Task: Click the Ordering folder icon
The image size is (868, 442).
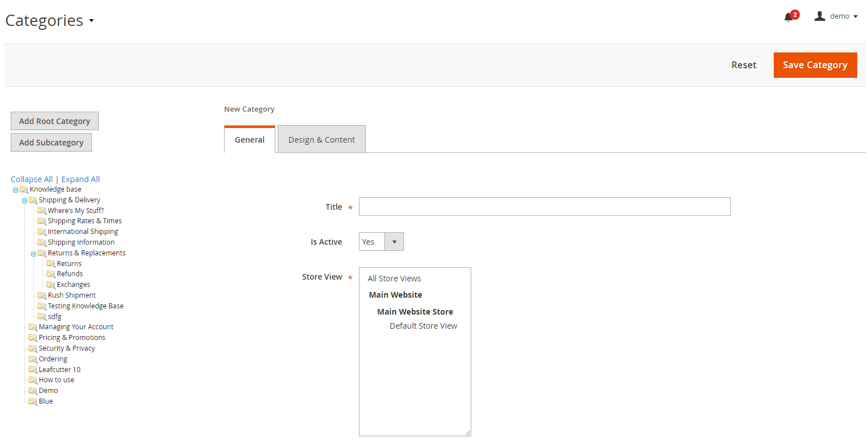Action: coord(33,359)
